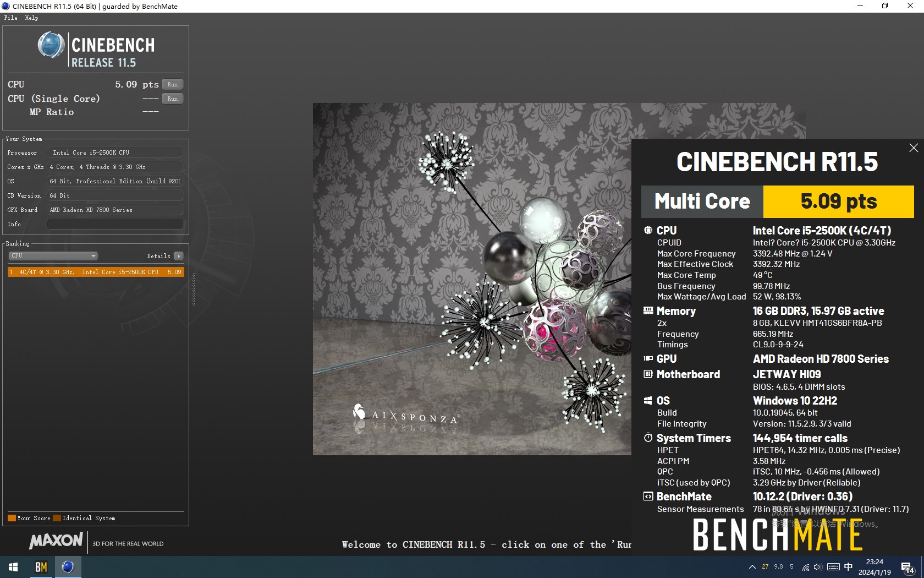Open the clock and date flyout
Image resolution: width=924 pixels, height=578 pixels.
pos(875,567)
